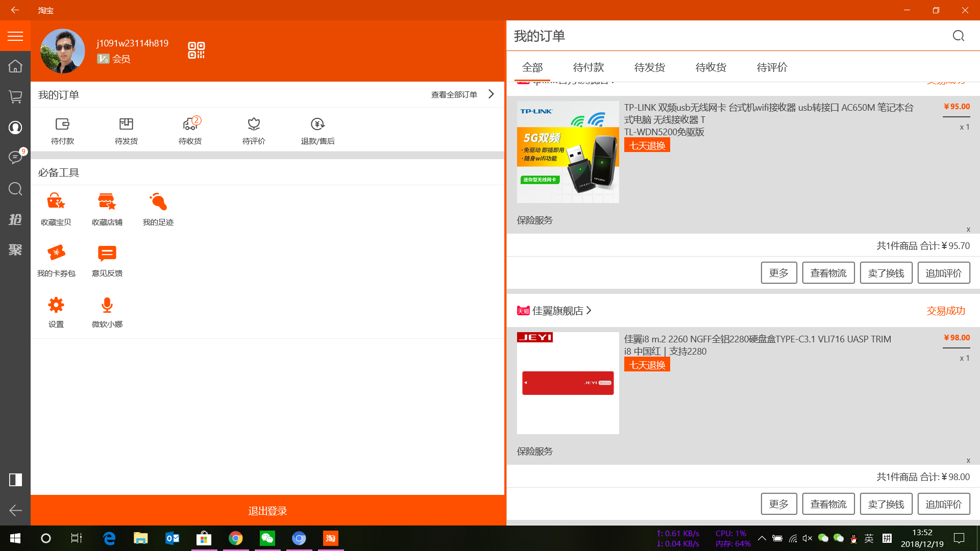Screen dimensions: 980x551
Task: Open the JEYI red enclosure product image
Action: coord(568,383)
